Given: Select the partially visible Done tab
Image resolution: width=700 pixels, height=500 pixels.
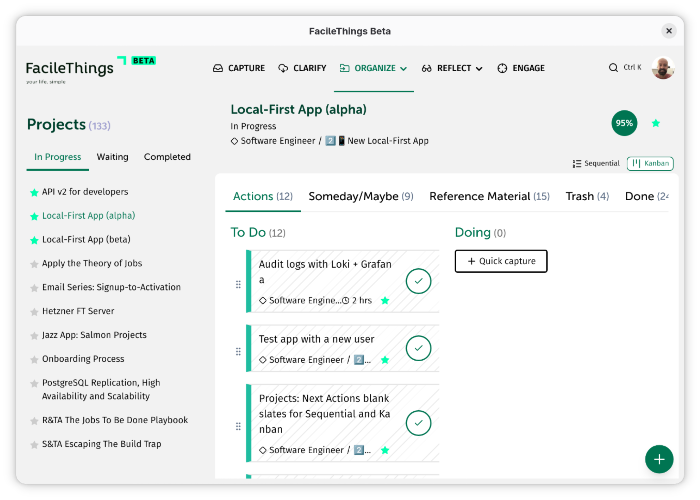Looking at the screenshot, I should coord(646,196).
